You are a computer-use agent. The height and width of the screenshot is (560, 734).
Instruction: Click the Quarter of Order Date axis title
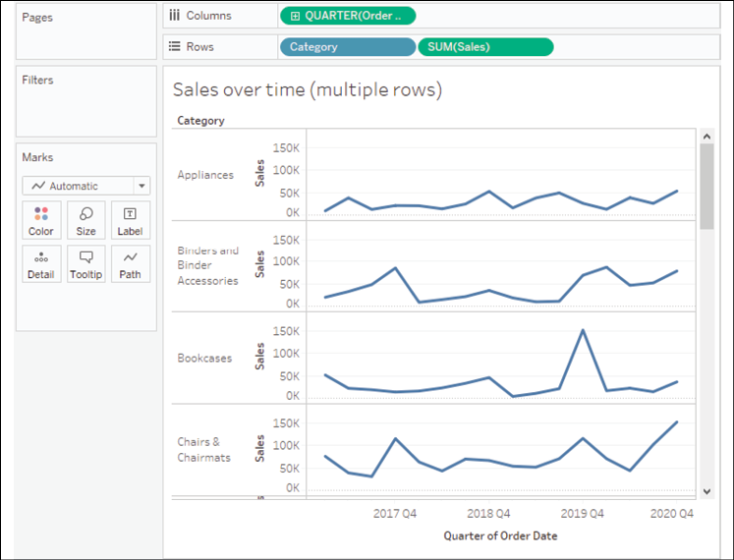click(500, 536)
